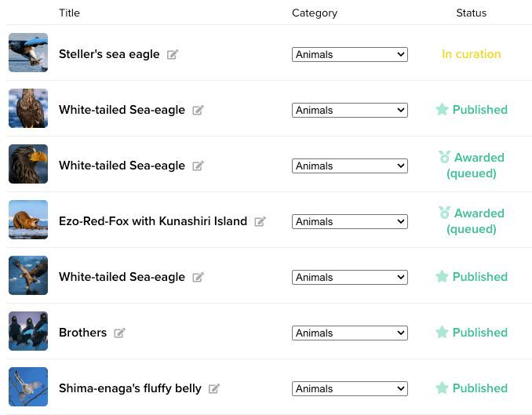
Task: Open the Steller's sea eagle thumbnail
Action: (28, 53)
